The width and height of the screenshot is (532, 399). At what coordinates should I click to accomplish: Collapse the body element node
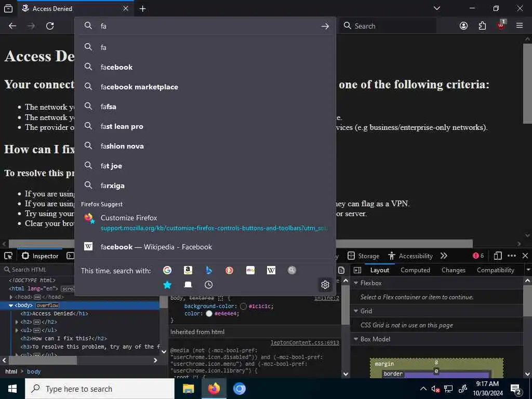pyautogui.click(x=11, y=305)
